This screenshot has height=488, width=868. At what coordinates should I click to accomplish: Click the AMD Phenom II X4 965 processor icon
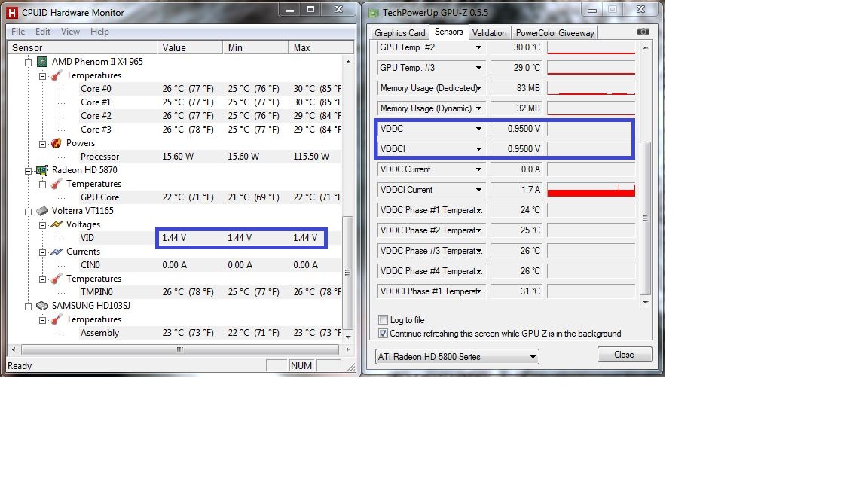coord(42,62)
